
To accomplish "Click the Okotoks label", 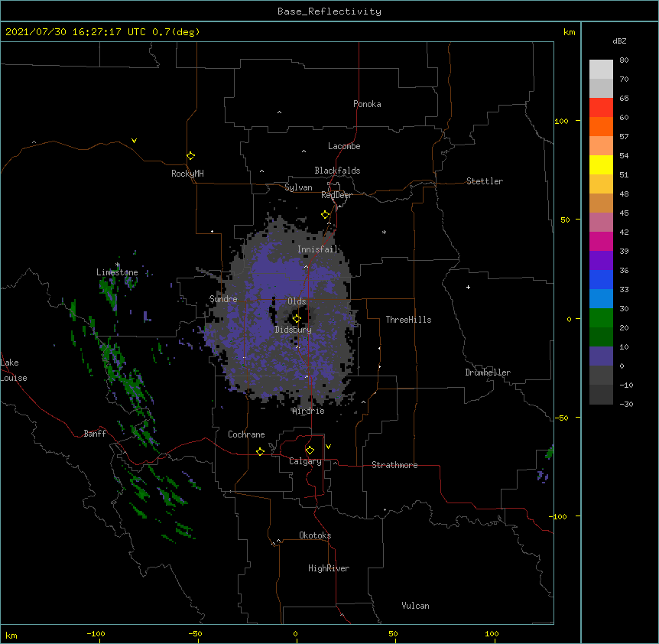I will pyautogui.click(x=315, y=535).
